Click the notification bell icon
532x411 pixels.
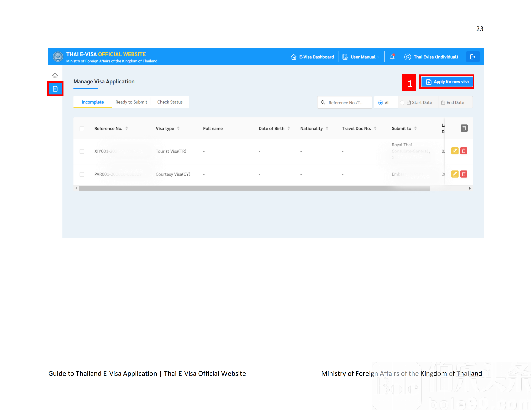pos(392,57)
